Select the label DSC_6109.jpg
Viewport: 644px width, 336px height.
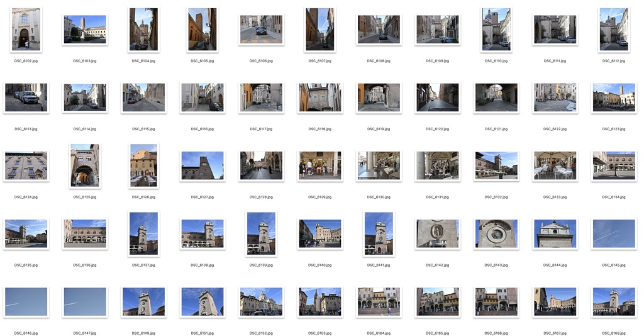pos(437,61)
